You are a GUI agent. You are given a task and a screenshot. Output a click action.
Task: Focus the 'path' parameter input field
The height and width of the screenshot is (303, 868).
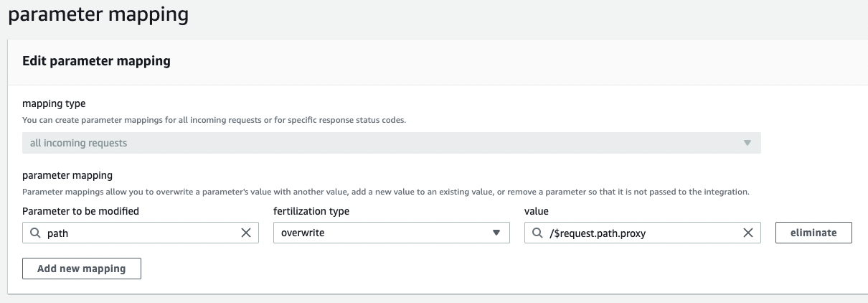[140, 233]
